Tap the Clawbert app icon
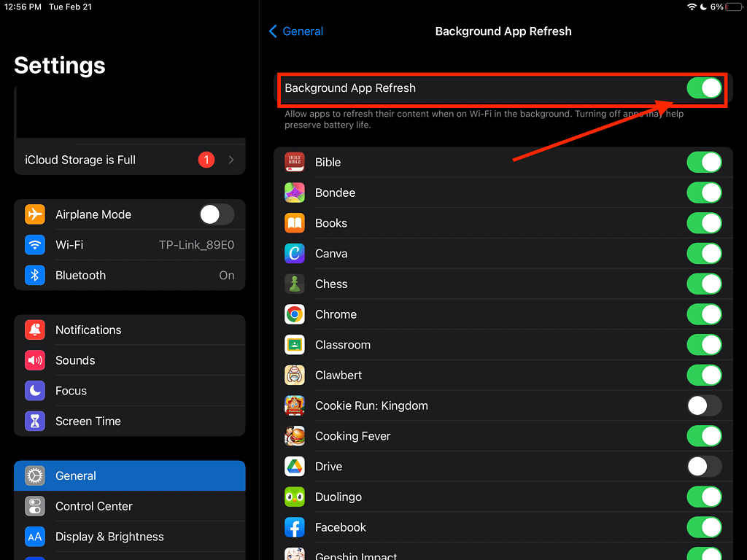This screenshot has width=747, height=560. click(x=295, y=376)
